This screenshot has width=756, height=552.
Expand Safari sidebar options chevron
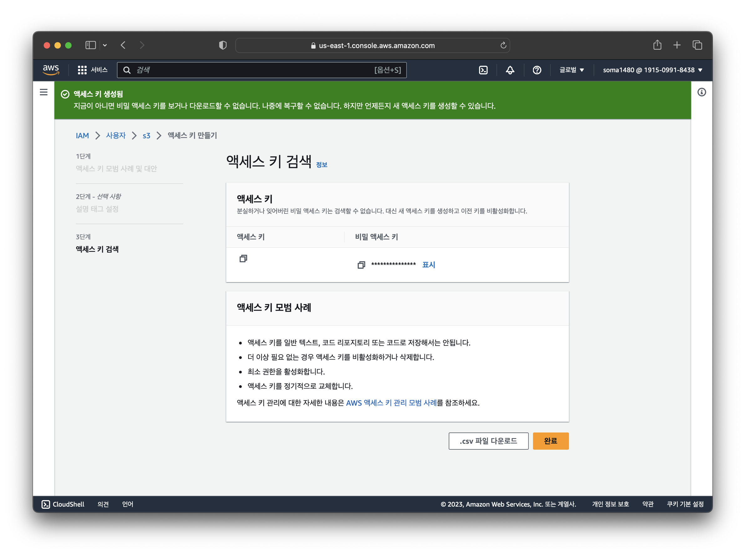click(x=105, y=45)
